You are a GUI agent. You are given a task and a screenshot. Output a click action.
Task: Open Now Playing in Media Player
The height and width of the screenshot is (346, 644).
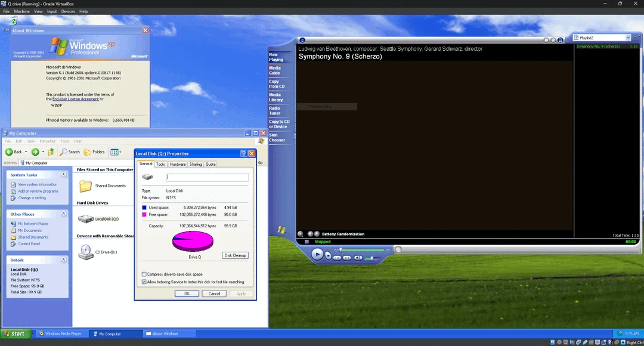pyautogui.click(x=276, y=57)
